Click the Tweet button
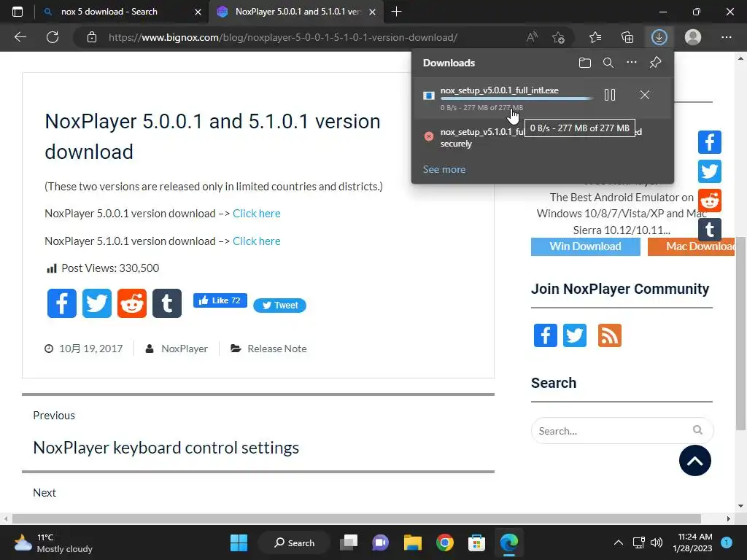The height and width of the screenshot is (560, 747). [279, 306]
